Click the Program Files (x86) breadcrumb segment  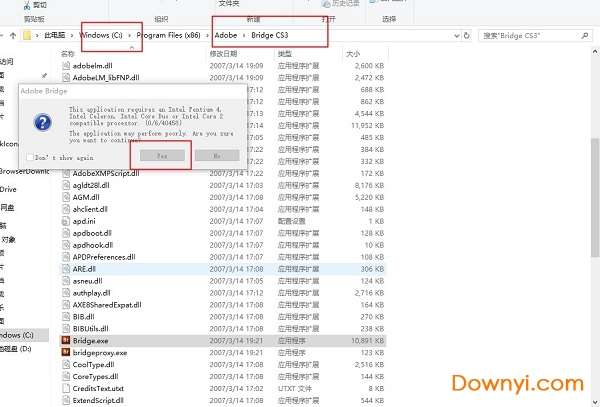click(x=168, y=35)
